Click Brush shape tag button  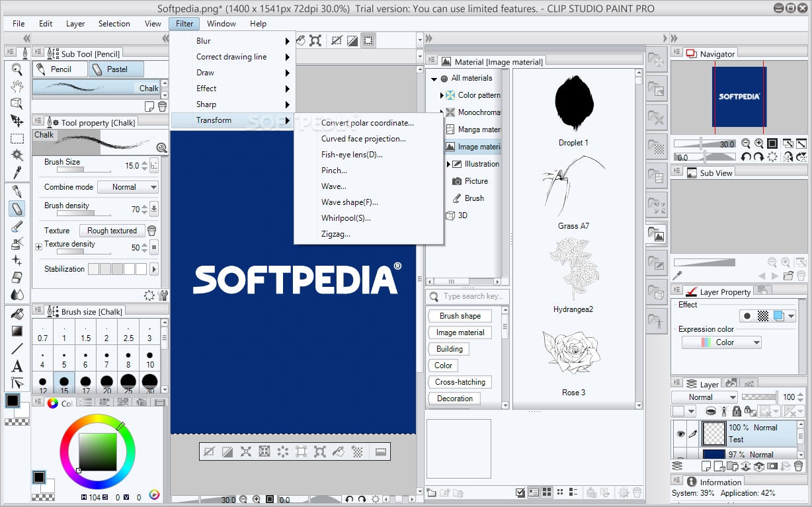tap(460, 316)
